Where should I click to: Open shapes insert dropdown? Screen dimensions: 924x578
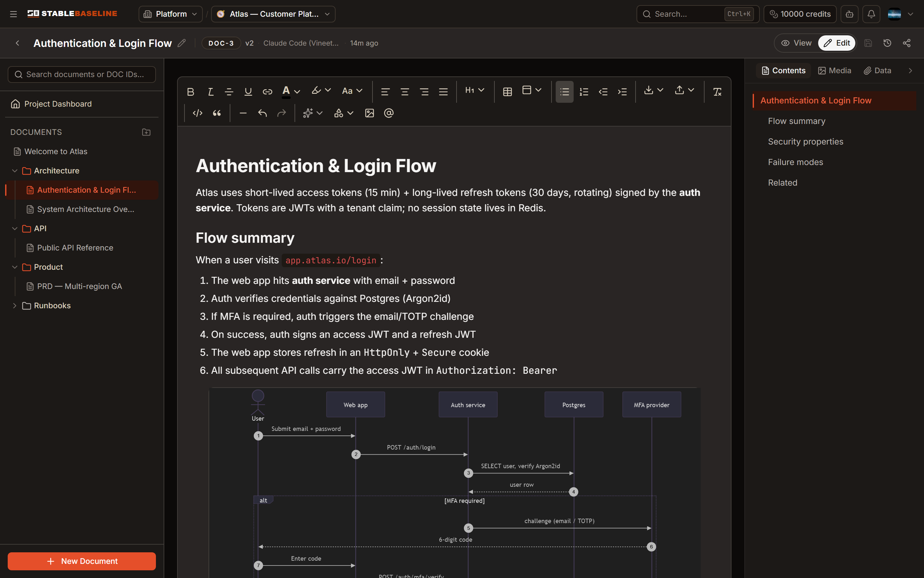tap(344, 113)
